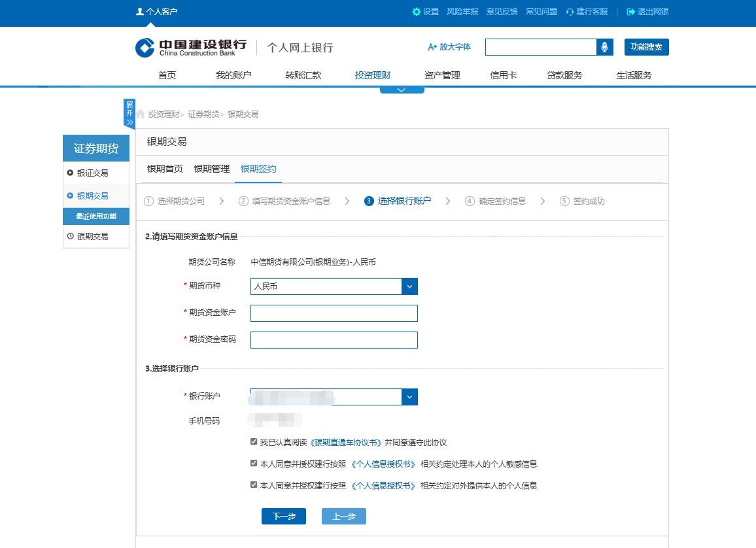Click the 常见问题 link

pos(541,12)
